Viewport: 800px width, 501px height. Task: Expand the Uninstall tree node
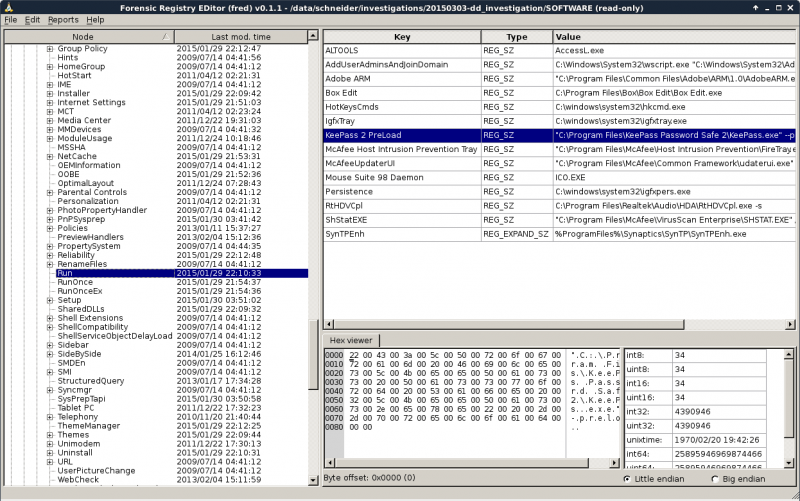point(50,452)
